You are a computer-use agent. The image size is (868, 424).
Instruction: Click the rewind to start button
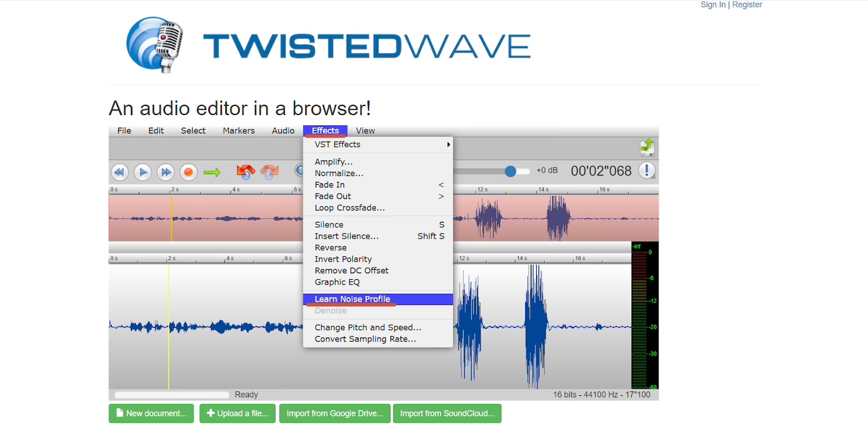[x=119, y=173]
